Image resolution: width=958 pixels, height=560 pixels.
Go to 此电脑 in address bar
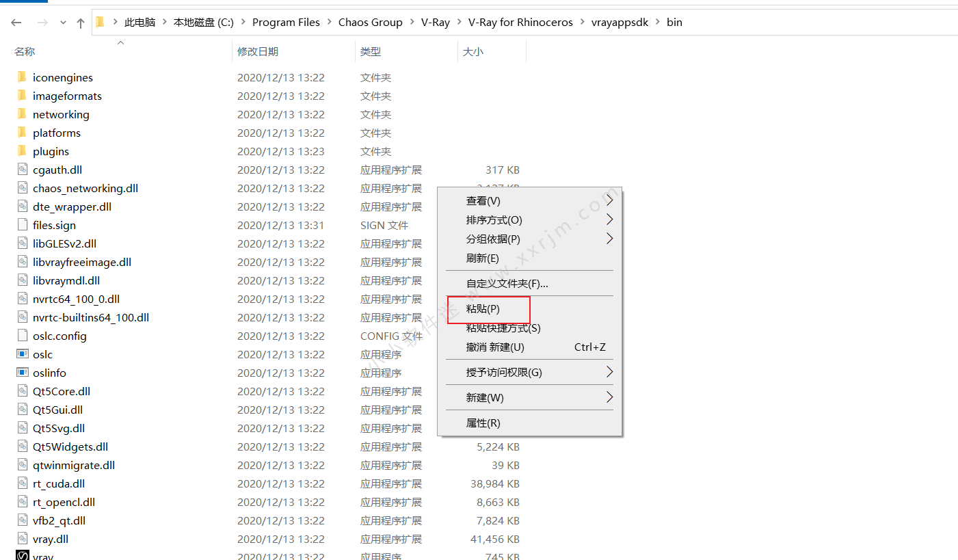[139, 23]
